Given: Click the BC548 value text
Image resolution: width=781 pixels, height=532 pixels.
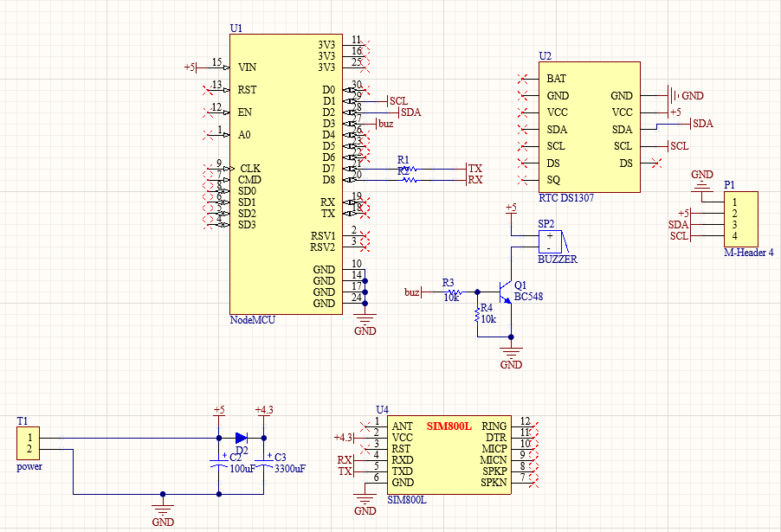Looking at the screenshot, I should (529, 297).
